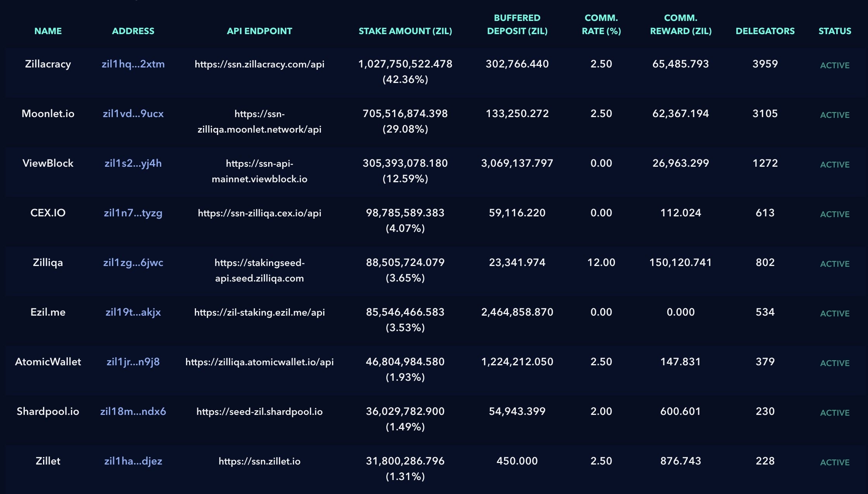Click stake amount 36,029,782.900

pyautogui.click(x=405, y=411)
